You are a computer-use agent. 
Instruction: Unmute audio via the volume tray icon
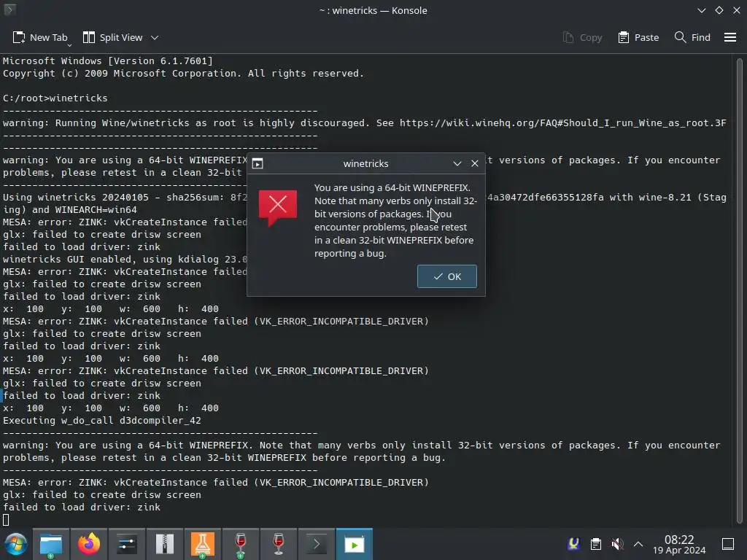[x=617, y=544]
